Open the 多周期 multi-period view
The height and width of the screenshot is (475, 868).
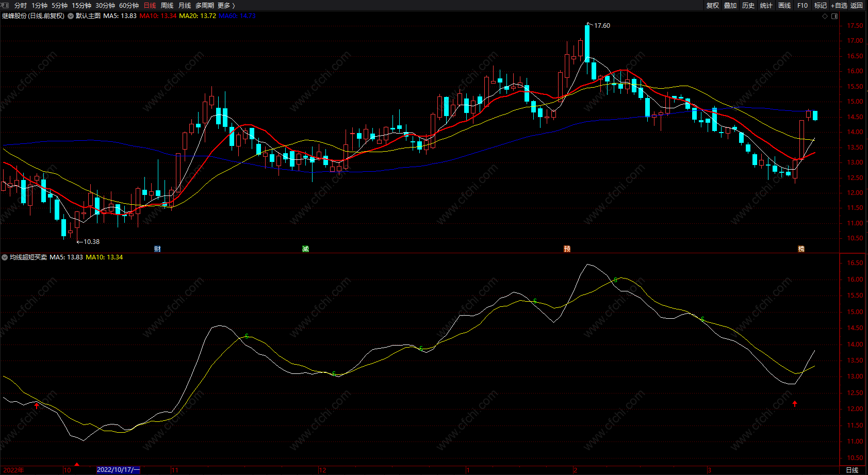point(205,6)
